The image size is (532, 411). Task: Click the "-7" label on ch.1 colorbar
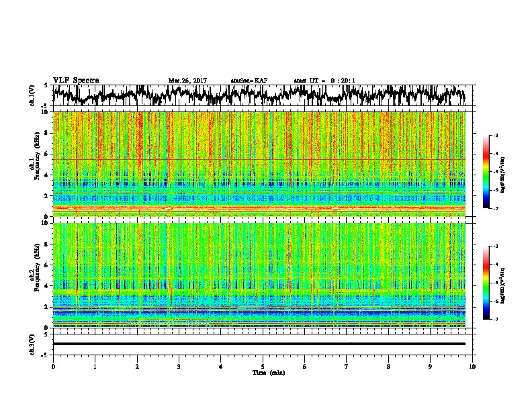[496, 208]
